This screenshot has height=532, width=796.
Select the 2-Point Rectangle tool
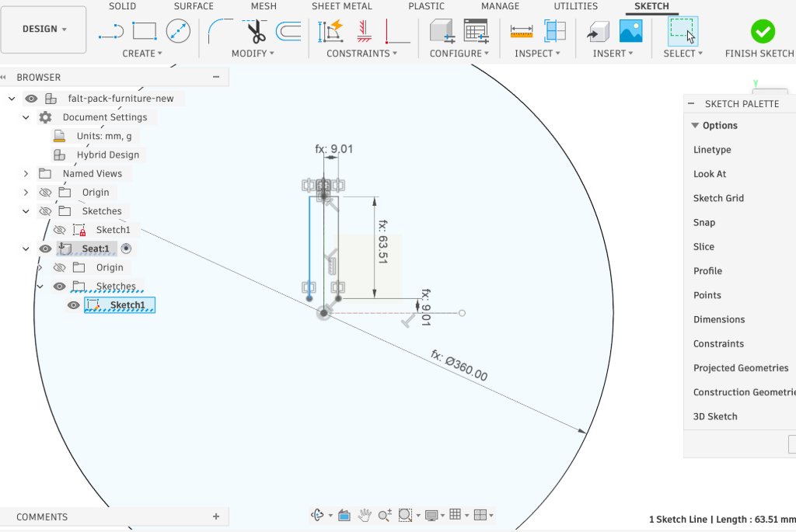tap(144, 31)
